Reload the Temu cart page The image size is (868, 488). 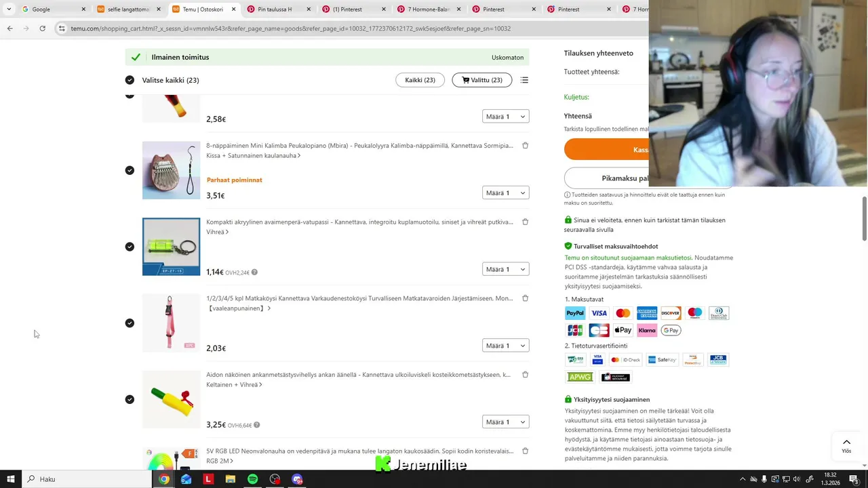click(42, 28)
